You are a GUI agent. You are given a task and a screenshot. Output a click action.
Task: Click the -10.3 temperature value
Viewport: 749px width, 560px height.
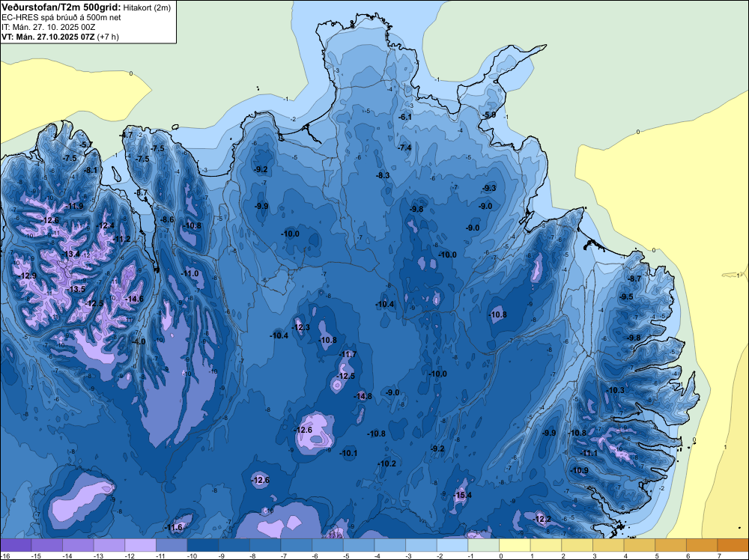click(616, 390)
